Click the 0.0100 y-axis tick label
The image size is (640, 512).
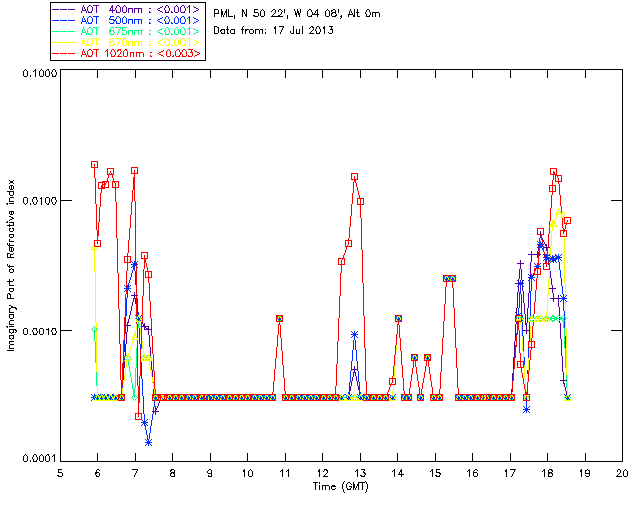click(x=39, y=201)
